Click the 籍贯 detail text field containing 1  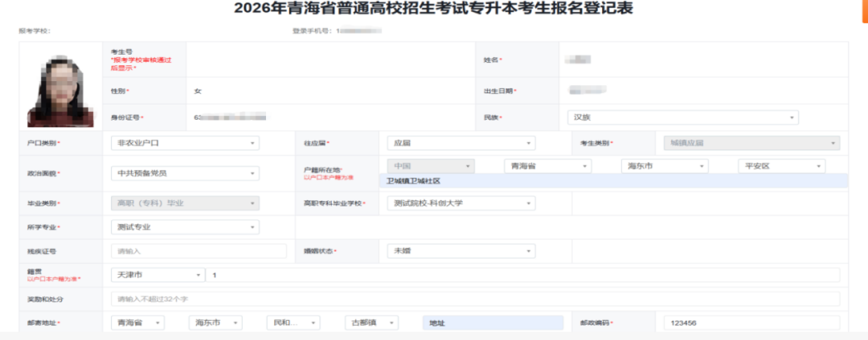click(522, 275)
